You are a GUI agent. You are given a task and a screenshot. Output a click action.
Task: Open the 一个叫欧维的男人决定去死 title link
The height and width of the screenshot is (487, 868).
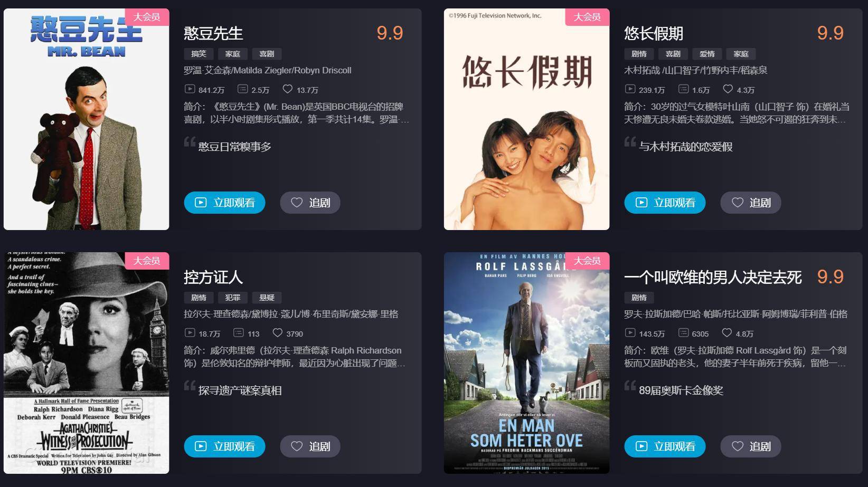[x=713, y=278]
